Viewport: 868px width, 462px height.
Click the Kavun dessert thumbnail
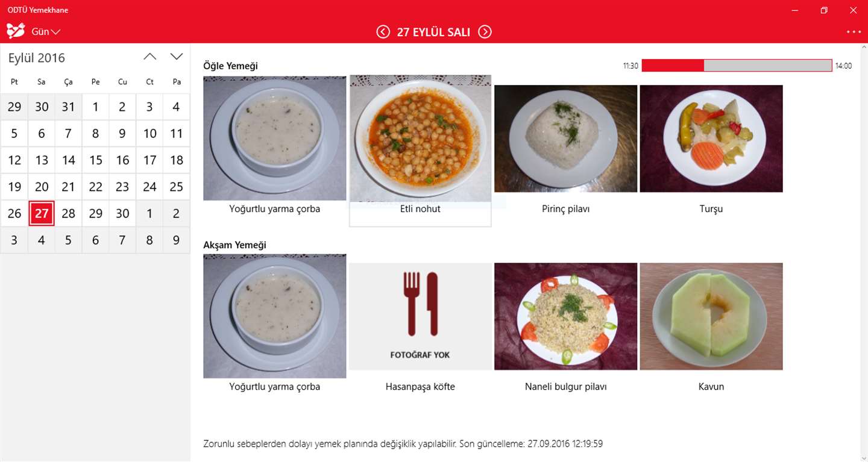[711, 316]
